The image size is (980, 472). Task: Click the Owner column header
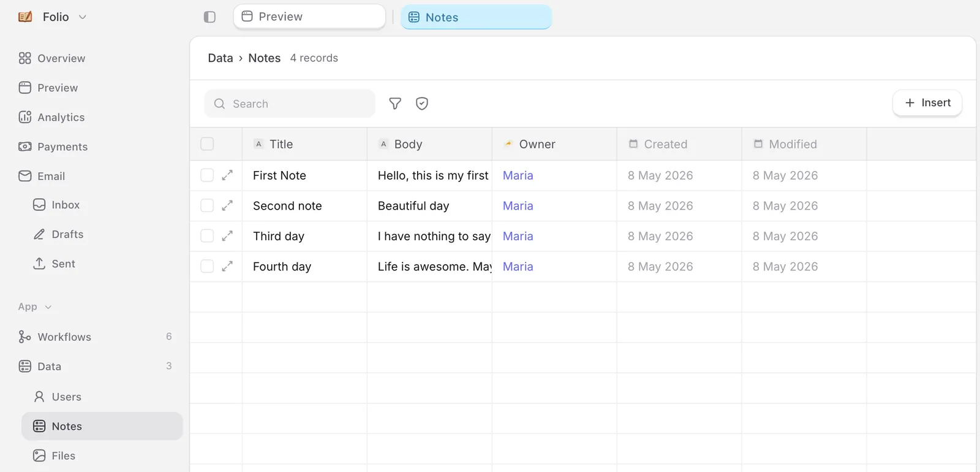tap(554, 144)
